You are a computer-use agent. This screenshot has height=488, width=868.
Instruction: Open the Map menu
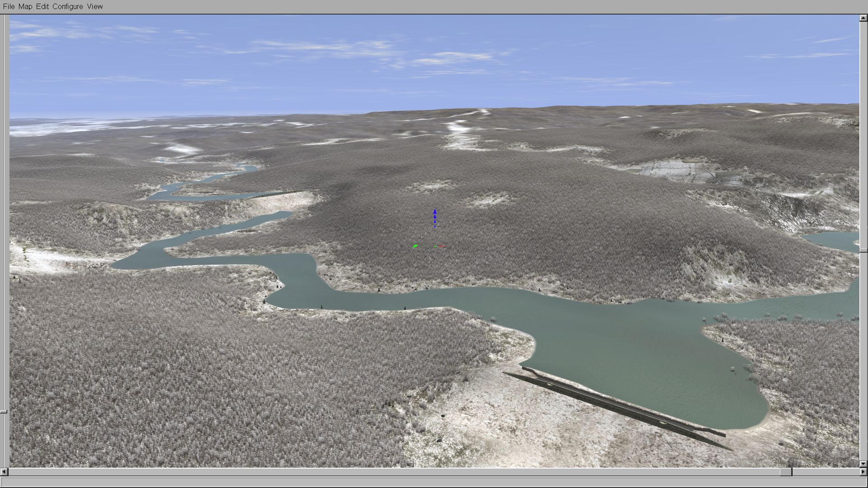(25, 6)
